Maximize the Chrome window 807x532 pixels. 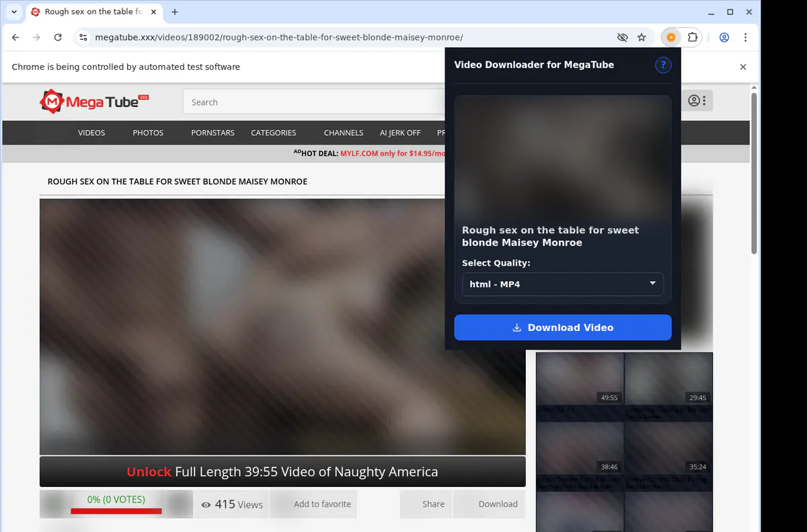pyautogui.click(x=730, y=12)
